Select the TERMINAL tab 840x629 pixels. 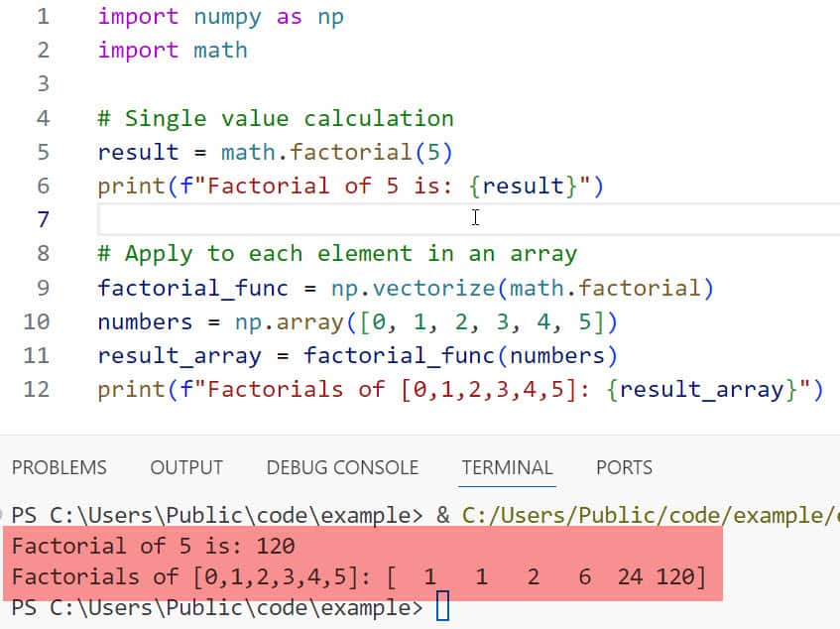[x=507, y=467]
